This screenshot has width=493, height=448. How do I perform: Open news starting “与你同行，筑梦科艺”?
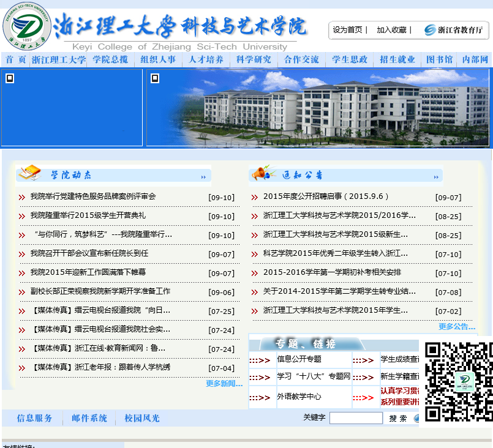click(x=103, y=234)
